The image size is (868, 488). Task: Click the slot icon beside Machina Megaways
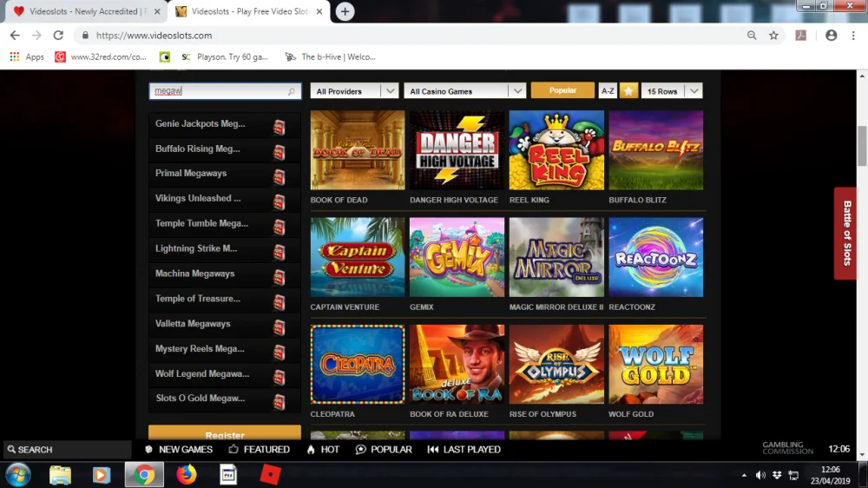[279, 277]
